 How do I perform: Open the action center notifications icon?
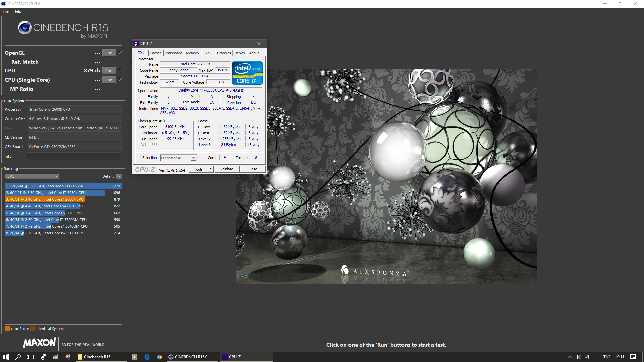(x=633, y=357)
